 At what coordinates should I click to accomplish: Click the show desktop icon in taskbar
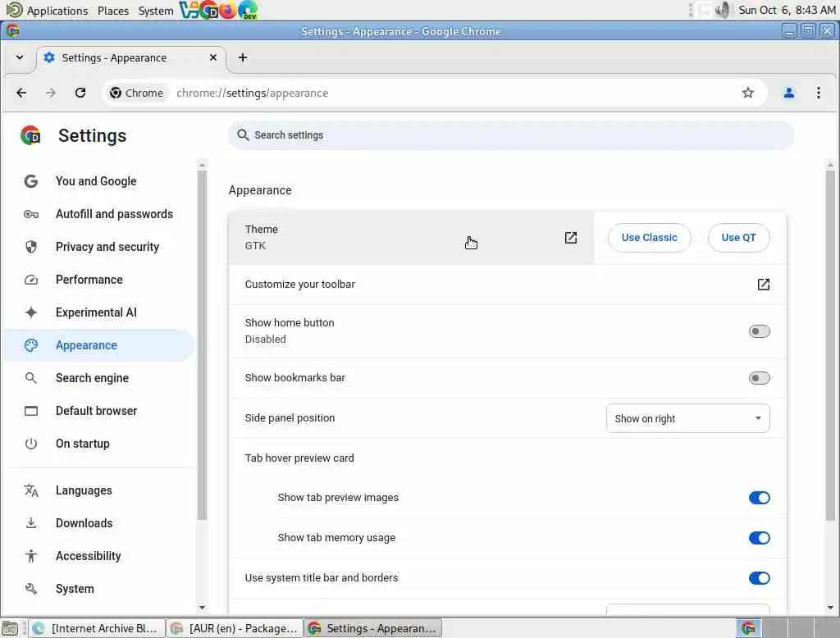click(10, 628)
